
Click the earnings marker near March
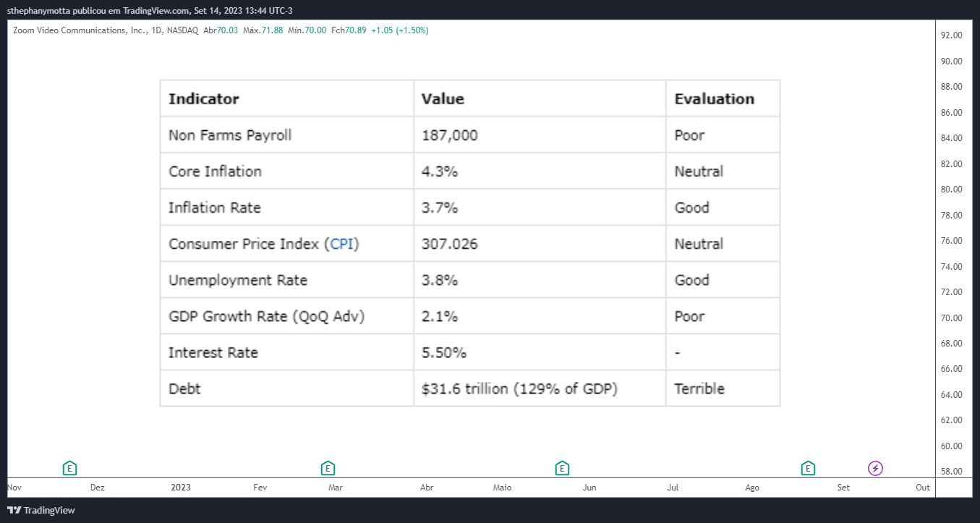pyautogui.click(x=328, y=469)
